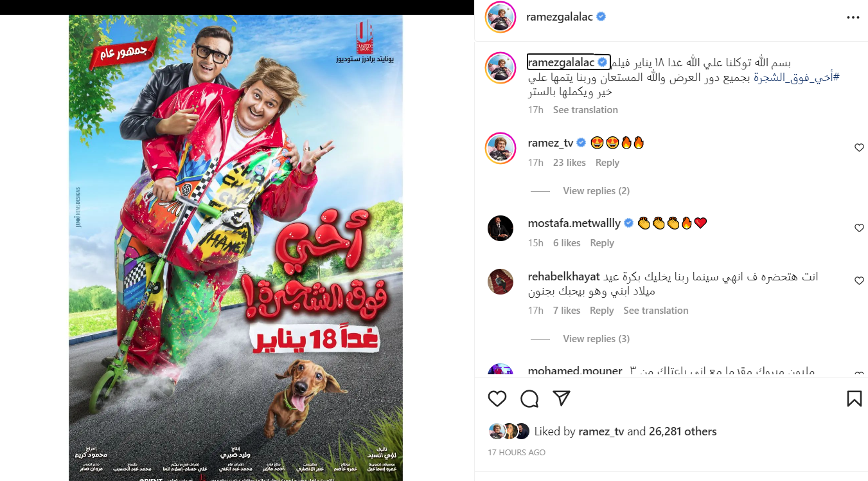Screen dimensions: 868x481
Task: Show See translation for the caption
Action: [x=585, y=110]
